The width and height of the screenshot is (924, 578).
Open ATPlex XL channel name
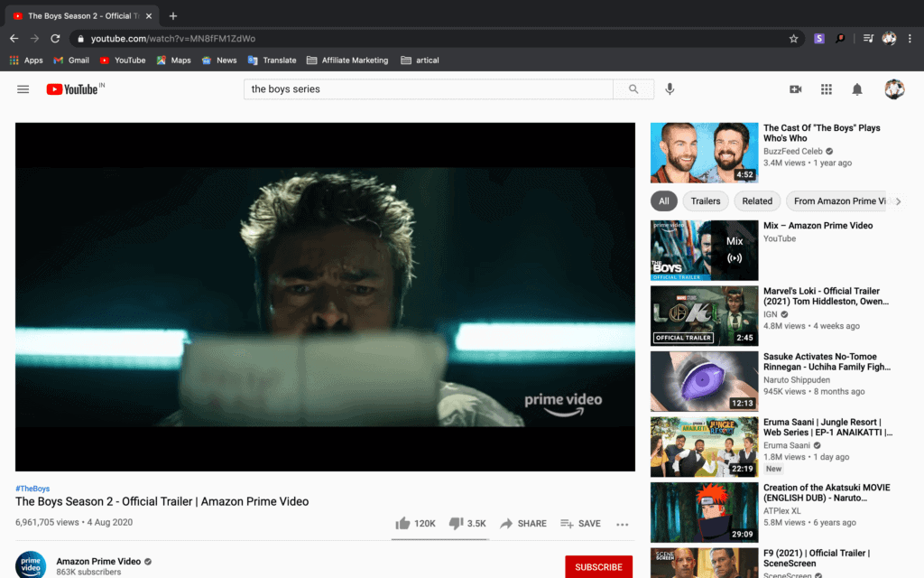pyautogui.click(x=782, y=511)
